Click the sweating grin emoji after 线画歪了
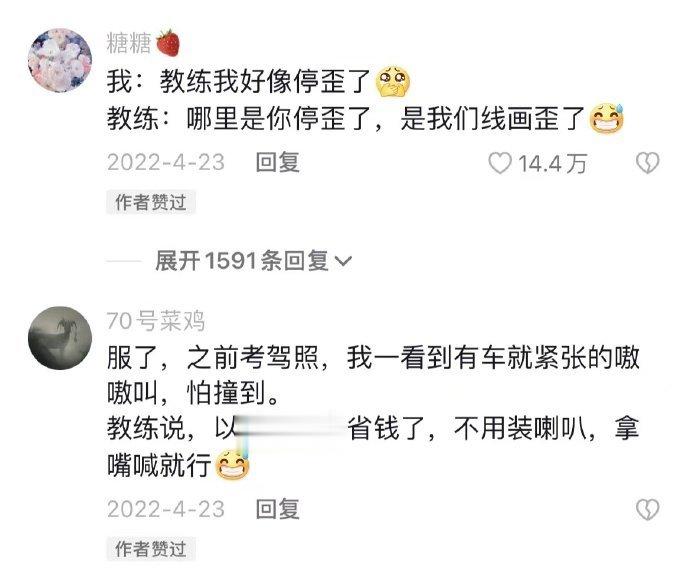 tap(607, 119)
